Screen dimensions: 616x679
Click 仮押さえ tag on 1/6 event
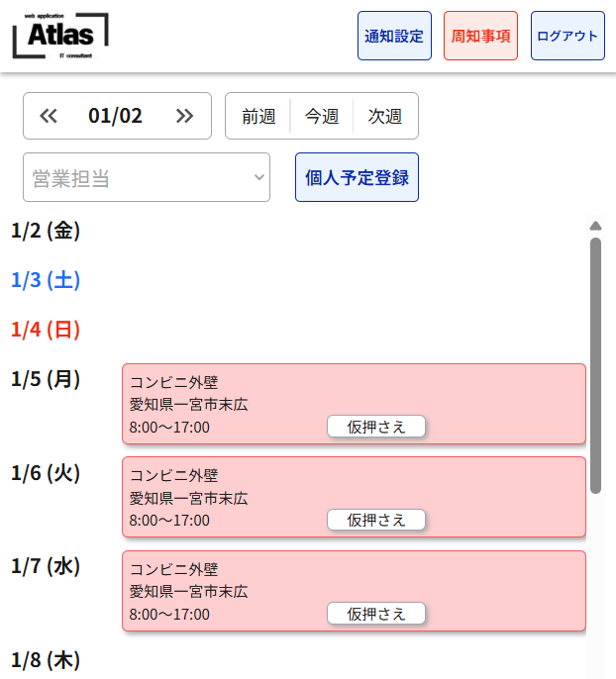pos(376,520)
